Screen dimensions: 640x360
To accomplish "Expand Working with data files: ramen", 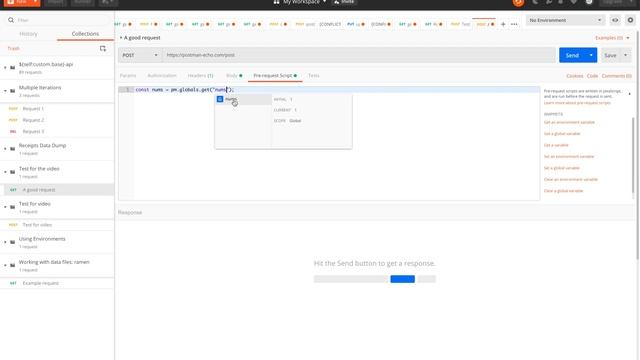I will (x=5, y=265).
